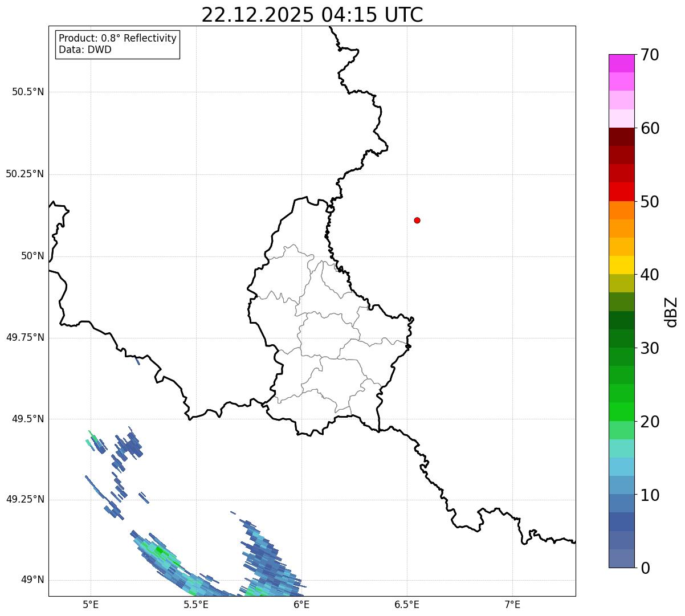This screenshot has height=616, width=685.
Task: Click the colorbar tick label '20'
Action: coord(650,422)
